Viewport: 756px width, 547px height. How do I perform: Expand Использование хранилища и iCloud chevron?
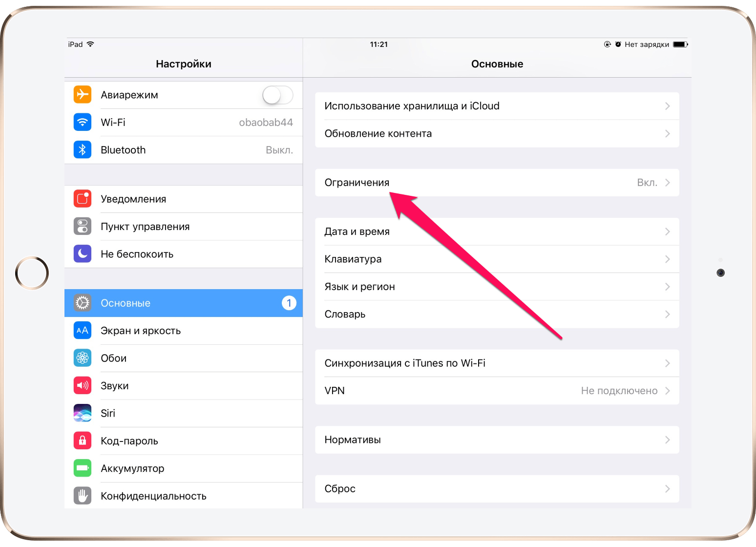point(668,106)
